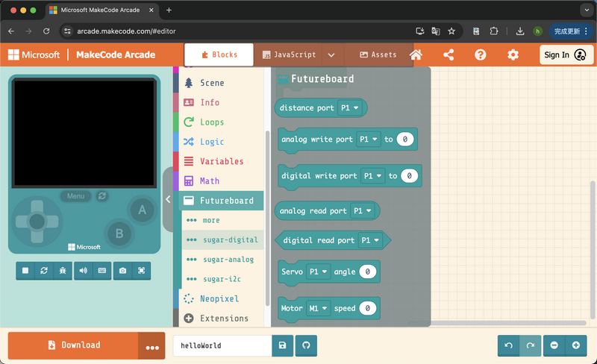The height and width of the screenshot is (364, 597).
Task: Take a simulator screenshot
Action: 123,271
